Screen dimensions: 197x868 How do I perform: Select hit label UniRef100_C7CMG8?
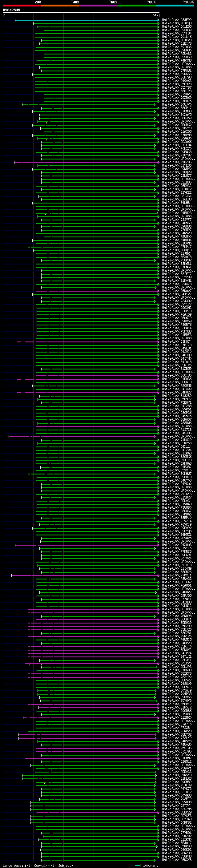click(177, 111)
